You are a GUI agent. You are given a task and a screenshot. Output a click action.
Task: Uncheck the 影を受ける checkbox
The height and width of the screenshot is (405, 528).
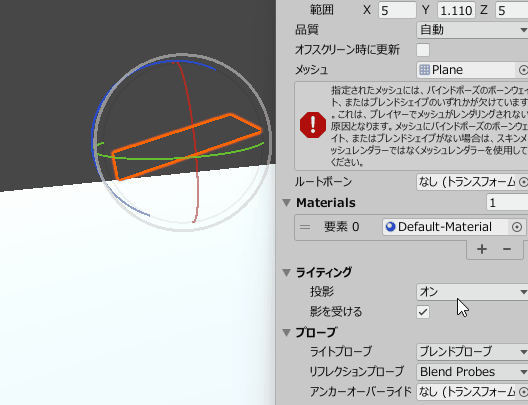[423, 312]
